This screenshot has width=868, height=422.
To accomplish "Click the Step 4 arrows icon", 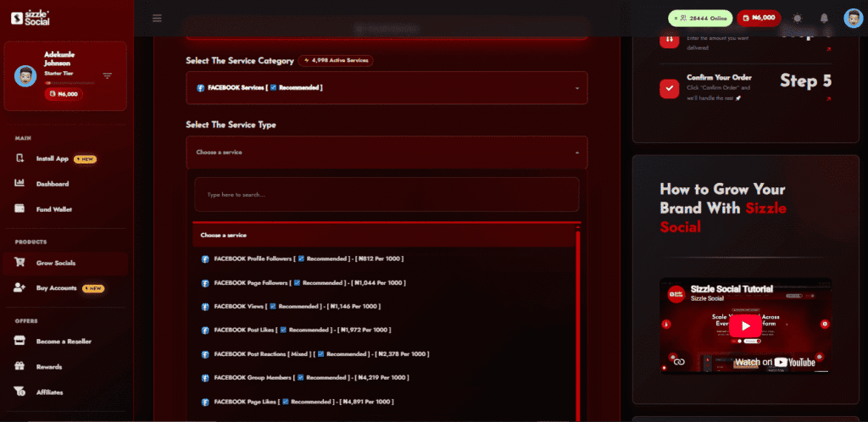I will coord(670,40).
